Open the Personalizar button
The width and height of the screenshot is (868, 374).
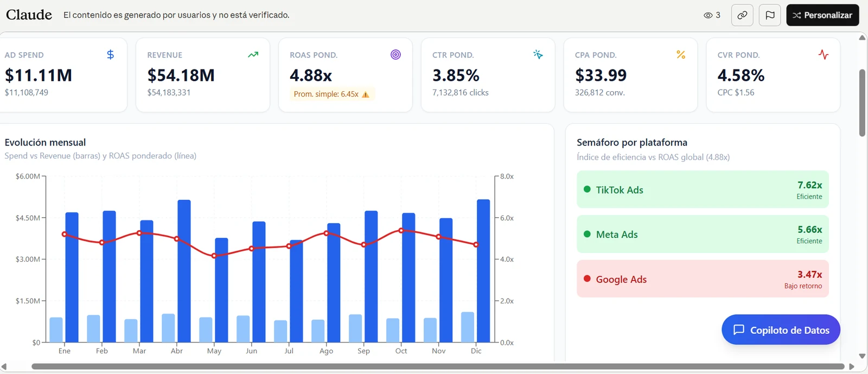(x=822, y=15)
